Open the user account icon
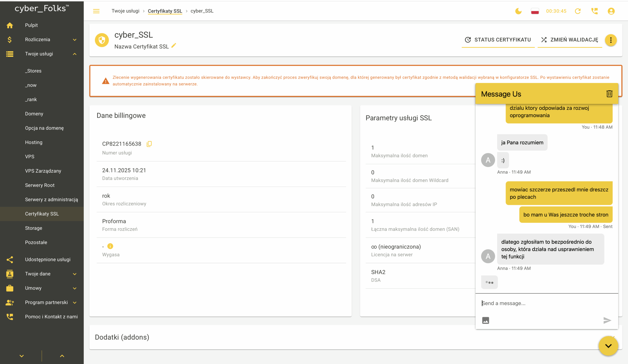The width and height of the screenshot is (628, 364). (x=611, y=11)
